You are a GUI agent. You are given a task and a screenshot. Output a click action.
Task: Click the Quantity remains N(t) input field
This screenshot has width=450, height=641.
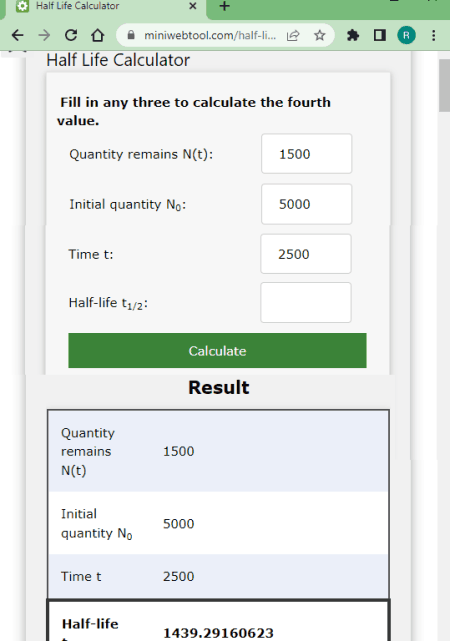point(307,154)
